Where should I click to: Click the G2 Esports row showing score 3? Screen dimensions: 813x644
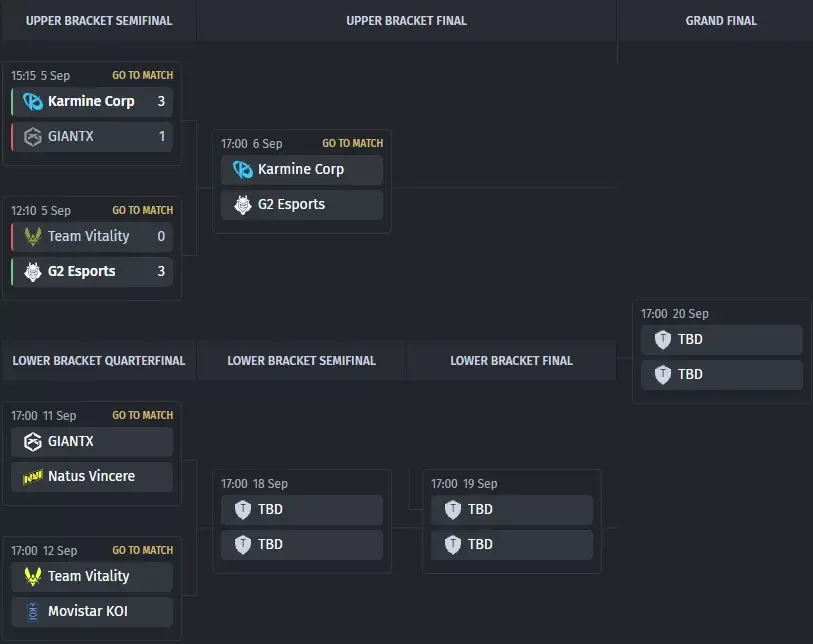(x=92, y=271)
